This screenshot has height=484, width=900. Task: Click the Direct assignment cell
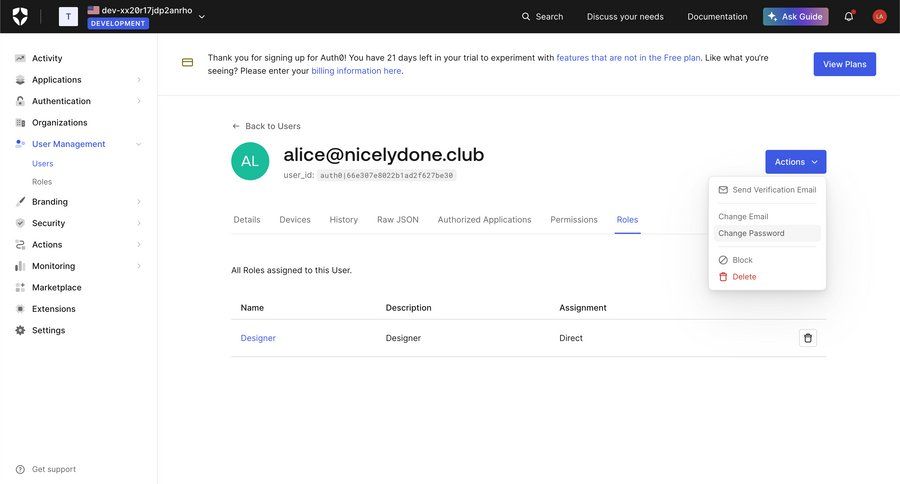click(571, 338)
